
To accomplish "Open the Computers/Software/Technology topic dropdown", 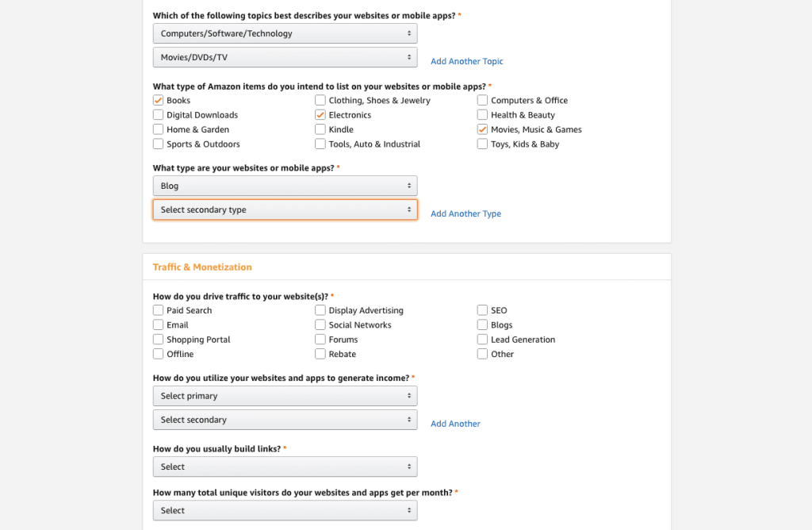I will [x=285, y=33].
